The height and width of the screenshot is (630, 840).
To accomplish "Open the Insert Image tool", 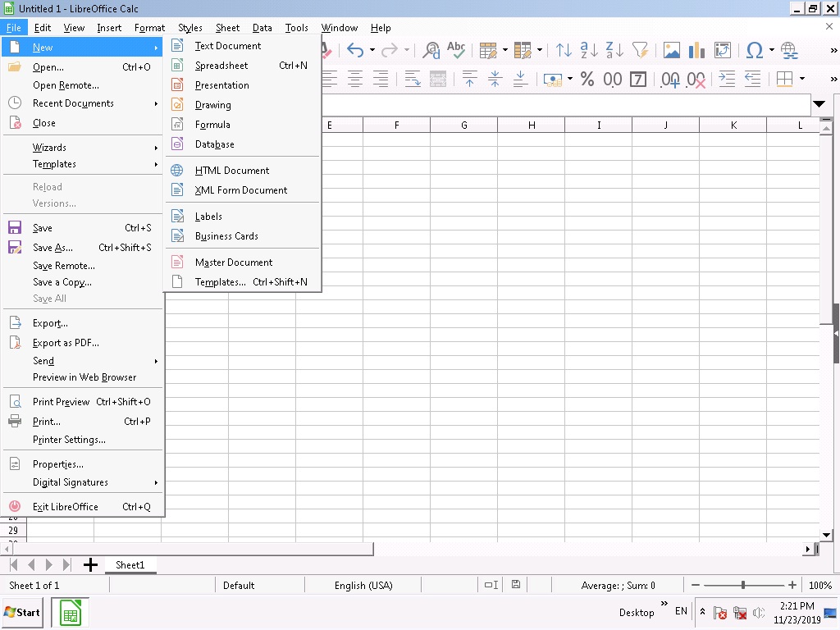I will pyautogui.click(x=670, y=50).
